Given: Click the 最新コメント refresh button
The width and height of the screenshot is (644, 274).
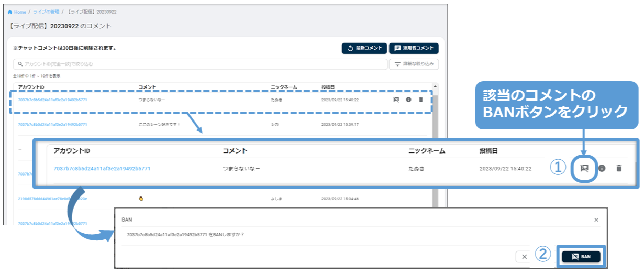Looking at the screenshot, I should tap(364, 48).
